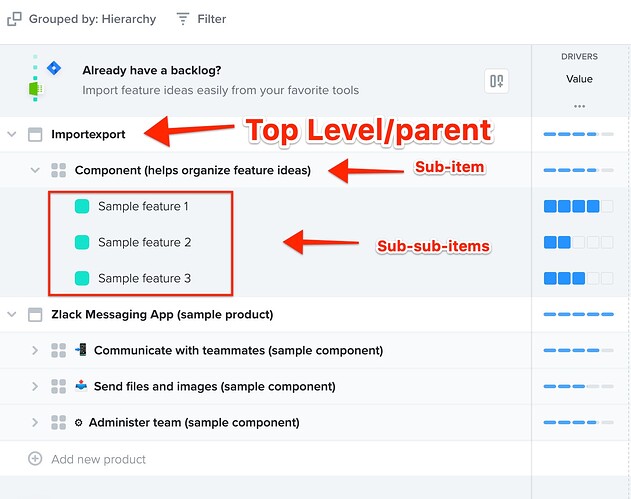The width and height of the screenshot is (631, 499).
Task: Collapse Component (helps organize feature ideas)
Action: (x=35, y=170)
